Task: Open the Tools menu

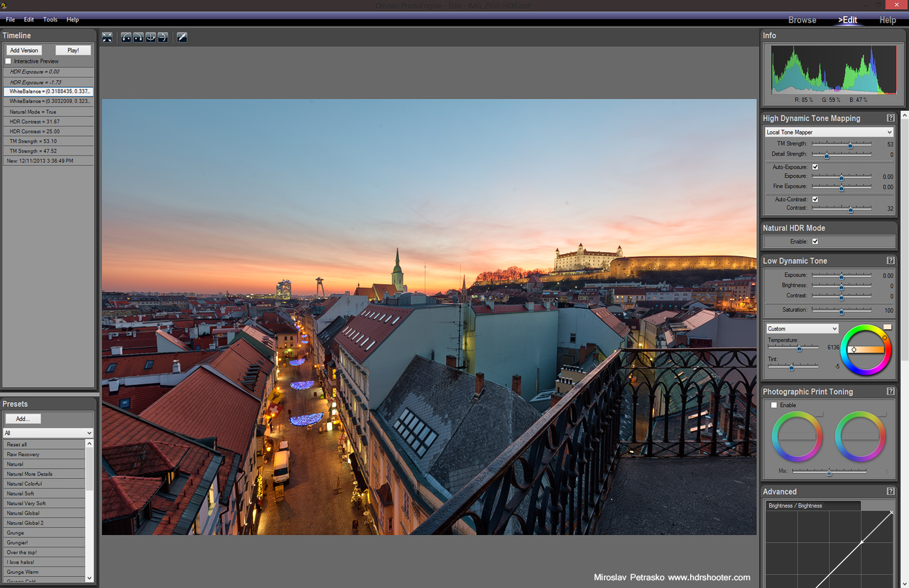Action: pos(50,20)
